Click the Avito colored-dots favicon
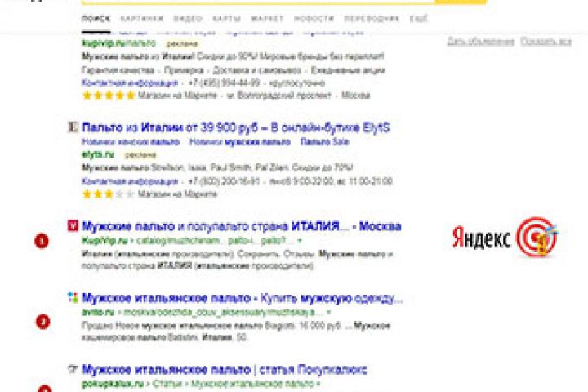This screenshot has height=392, width=588. pyautogui.click(x=73, y=297)
